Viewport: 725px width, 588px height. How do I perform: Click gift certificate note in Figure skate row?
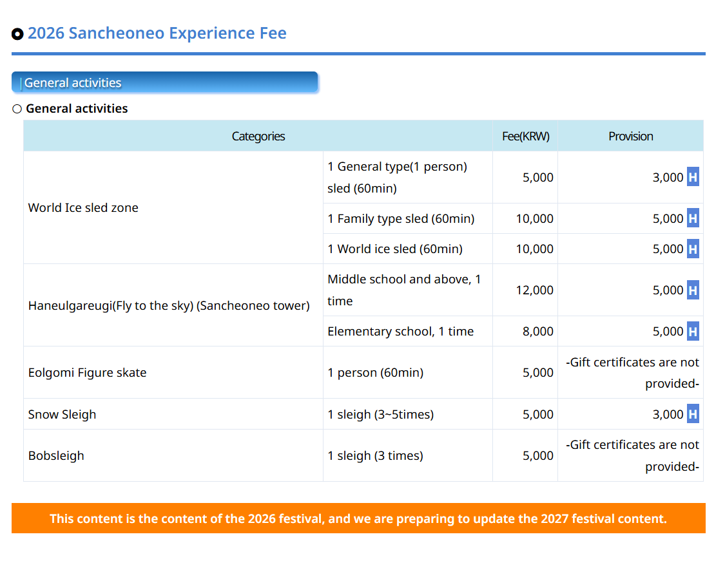click(x=632, y=373)
